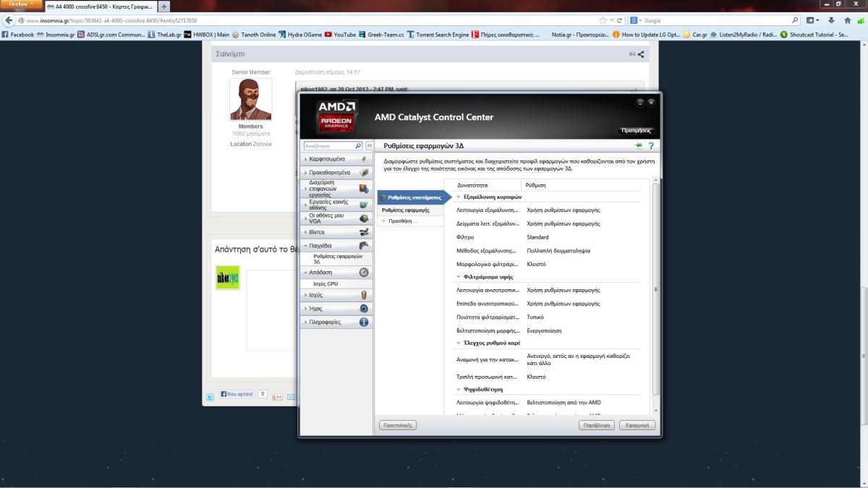Collapse the Απόδοση sidebar section

pos(305,273)
